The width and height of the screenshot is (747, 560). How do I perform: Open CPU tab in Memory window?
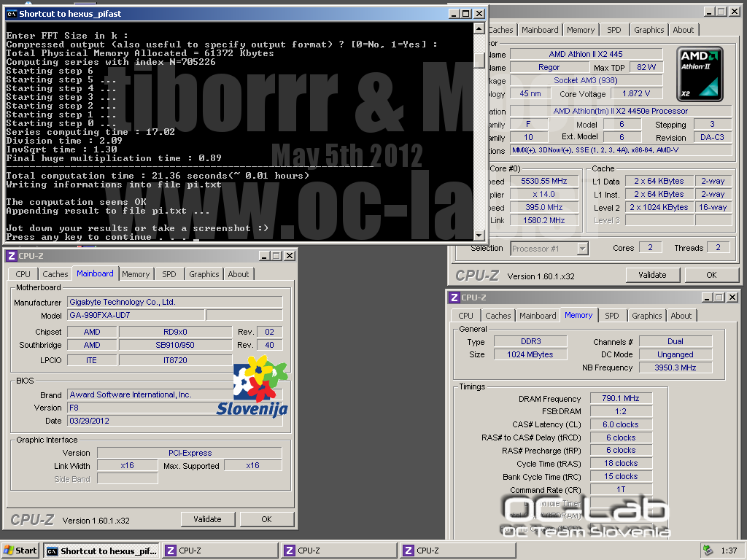click(466, 316)
